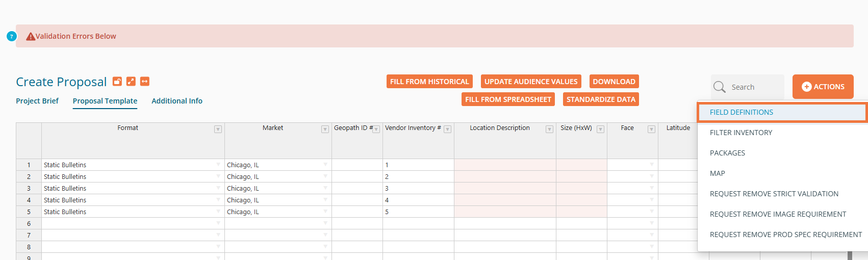The height and width of the screenshot is (260, 868).
Task: Click the magnifying glass search icon
Action: coord(720,87)
